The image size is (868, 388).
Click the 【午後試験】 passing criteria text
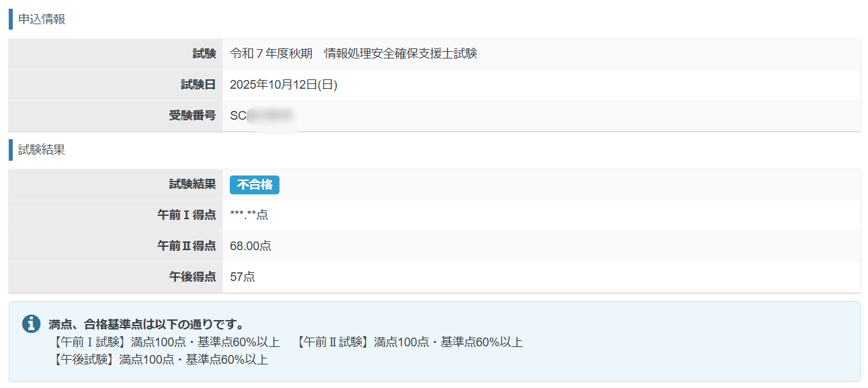point(161,360)
